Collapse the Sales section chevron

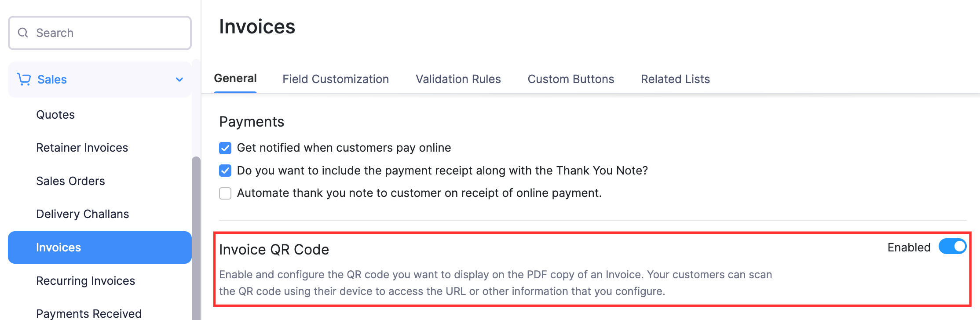(x=179, y=80)
